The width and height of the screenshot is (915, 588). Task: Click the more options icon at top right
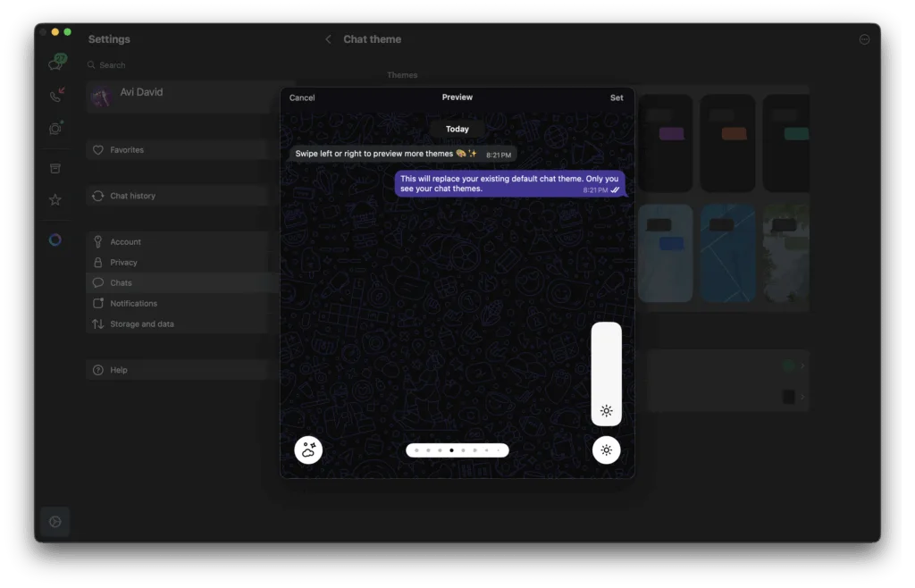pos(864,39)
